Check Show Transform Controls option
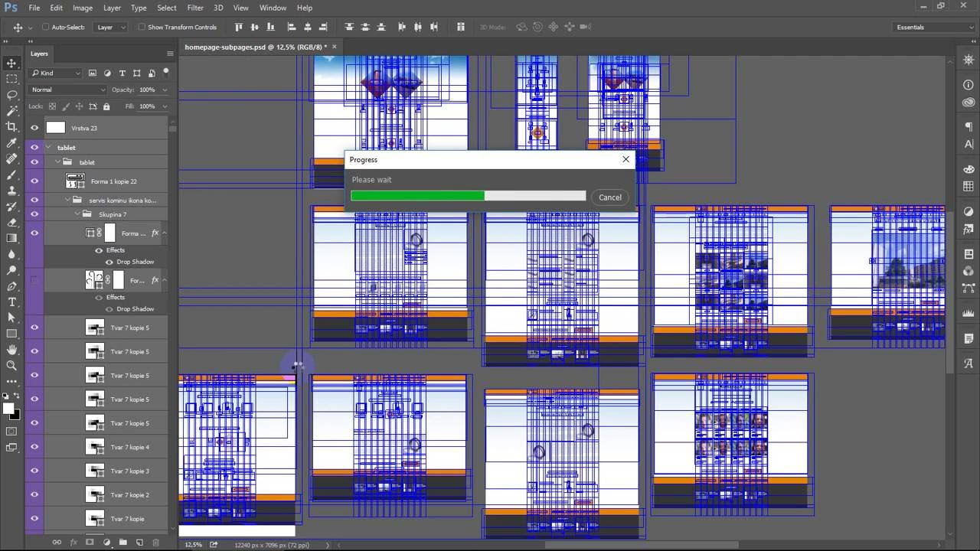 point(142,27)
